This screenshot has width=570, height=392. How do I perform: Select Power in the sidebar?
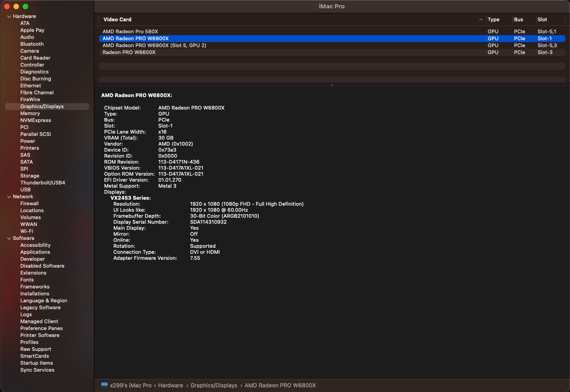(x=28, y=141)
